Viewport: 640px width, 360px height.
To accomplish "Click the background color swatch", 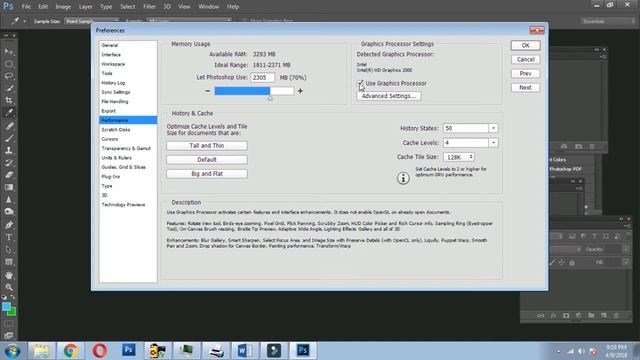I will click(12, 312).
